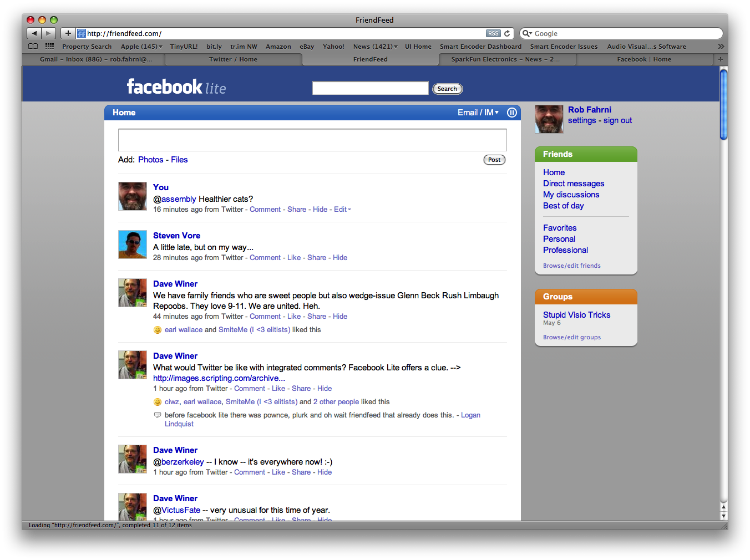The height and width of the screenshot is (560, 750).
Task: Click Steven Vore's avatar thumbnail
Action: coord(133,245)
